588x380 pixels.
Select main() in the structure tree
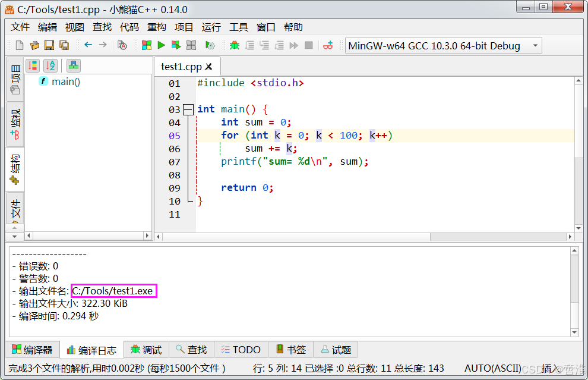tap(65, 81)
